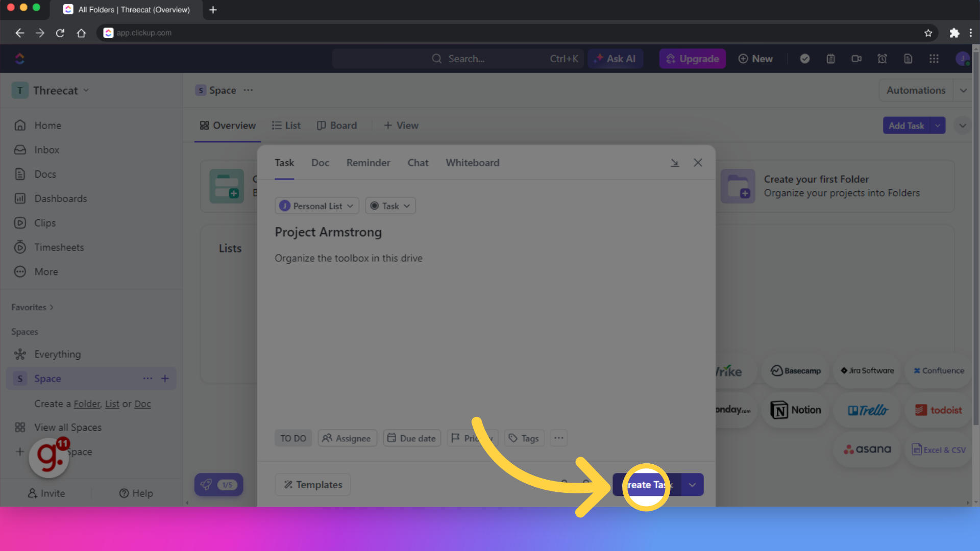The width and height of the screenshot is (980, 551).
Task: Click the ClickUp home icon in sidebar
Action: tap(19, 59)
